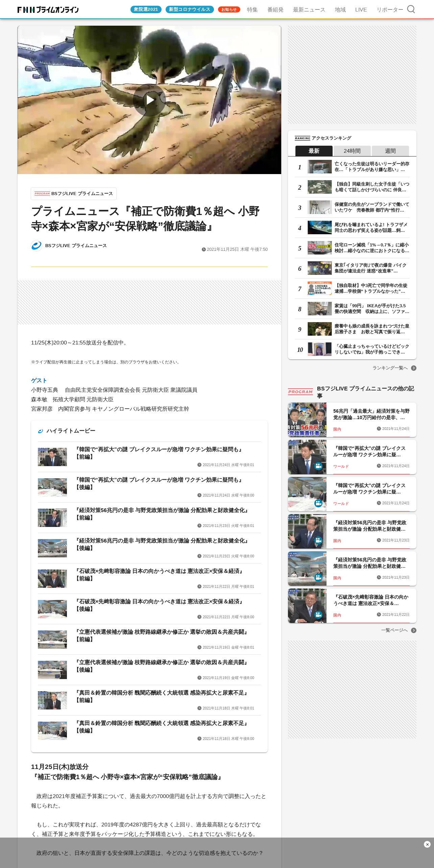Close the bottom overlay banner
Image resolution: width=434 pixels, height=868 pixels.
pyautogui.click(x=427, y=844)
